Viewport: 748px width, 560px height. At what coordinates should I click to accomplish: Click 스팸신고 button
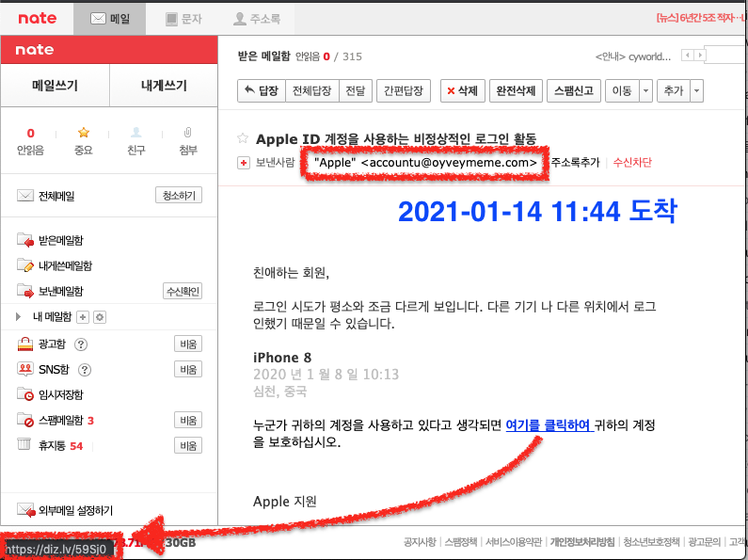[x=573, y=90]
